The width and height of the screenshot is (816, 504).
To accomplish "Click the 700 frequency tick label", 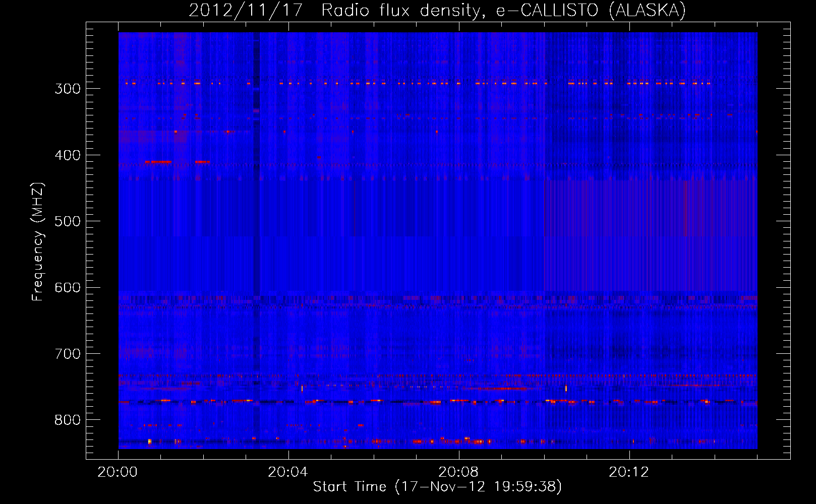I will pos(68,354).
